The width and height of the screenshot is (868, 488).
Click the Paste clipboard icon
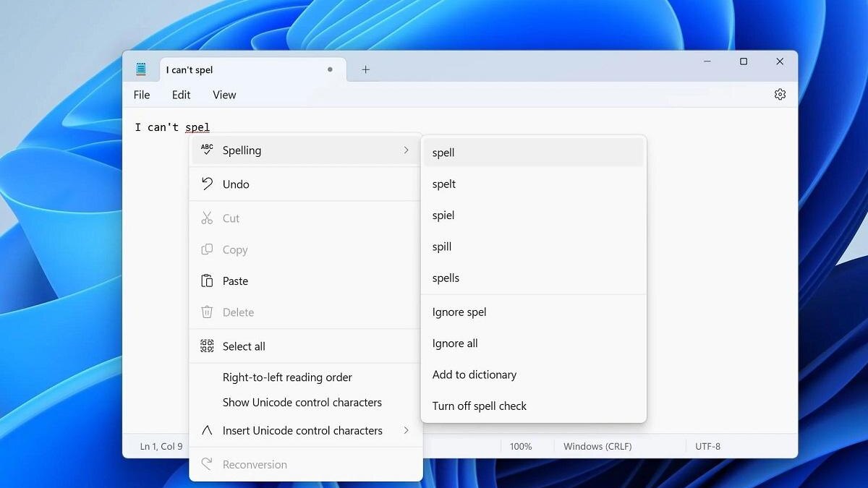tap(207, 281)
